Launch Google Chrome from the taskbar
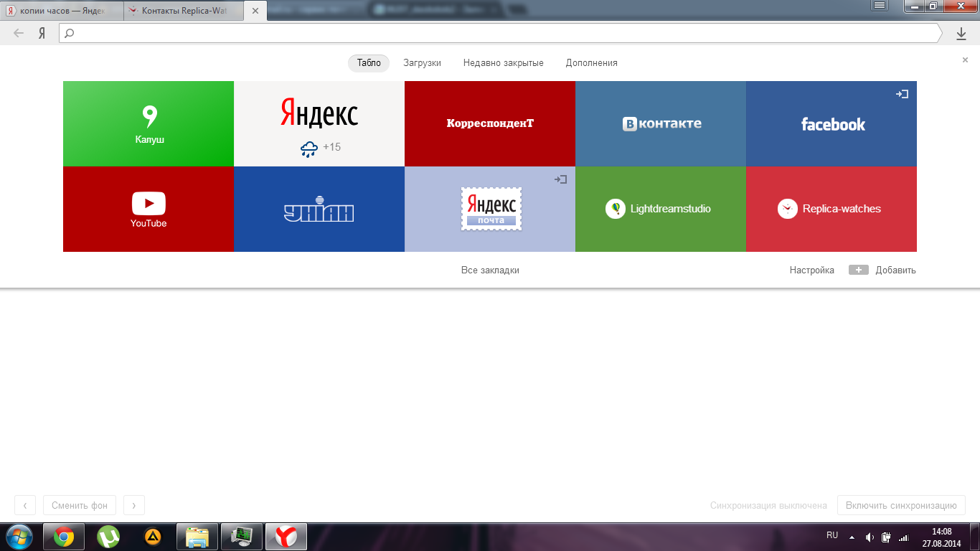Screen dimensions: 980x551 (x=64, y=537)
